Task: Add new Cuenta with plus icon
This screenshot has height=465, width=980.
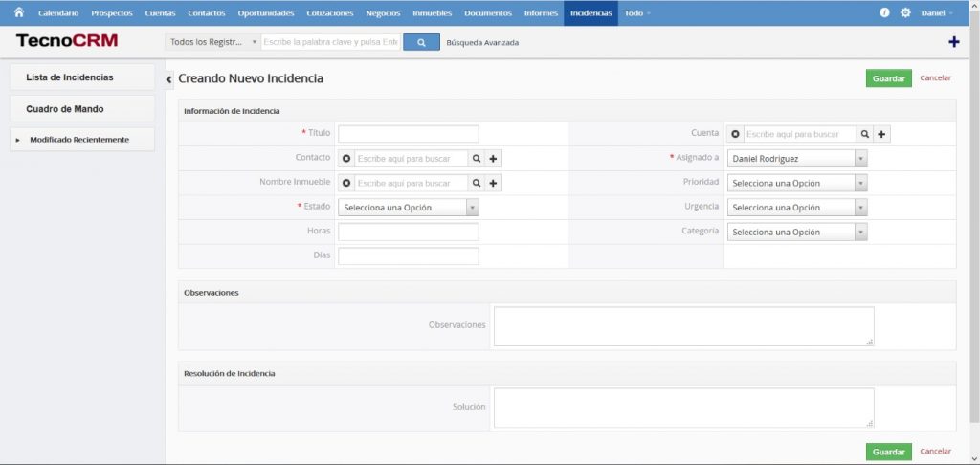Action: pos(882,134)
